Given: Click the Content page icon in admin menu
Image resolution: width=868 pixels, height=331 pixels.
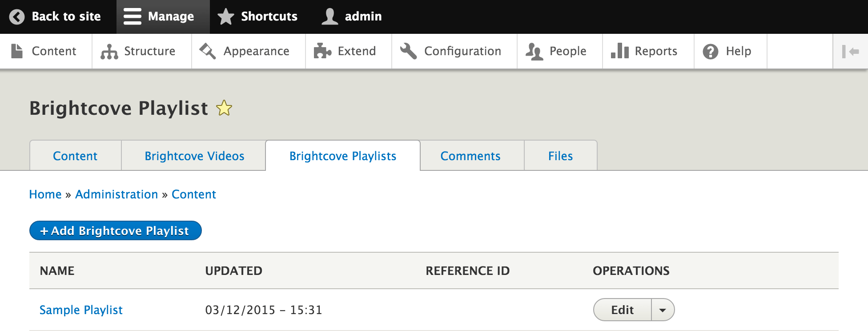Looking at the screenshot, I should tap(17, 51).
